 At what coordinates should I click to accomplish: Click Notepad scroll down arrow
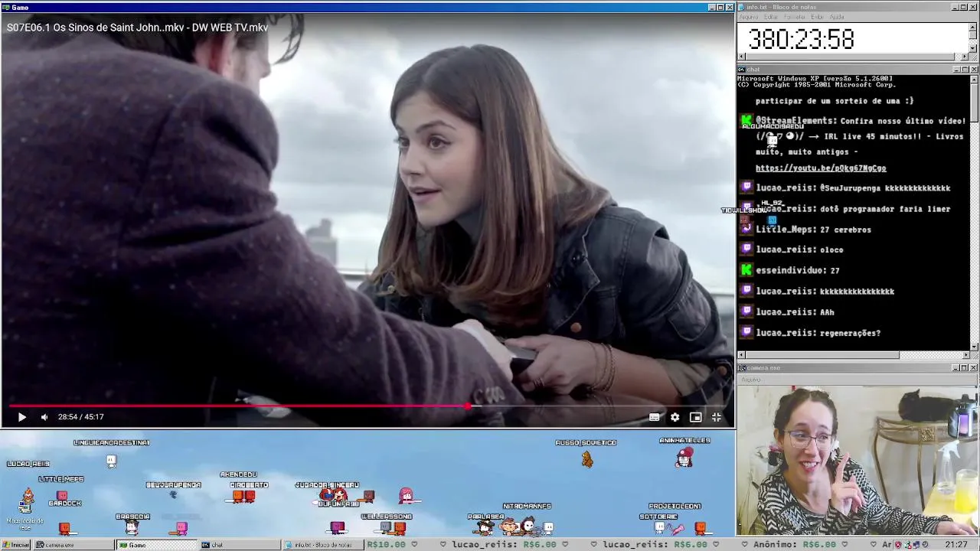[x=973, y=48]
